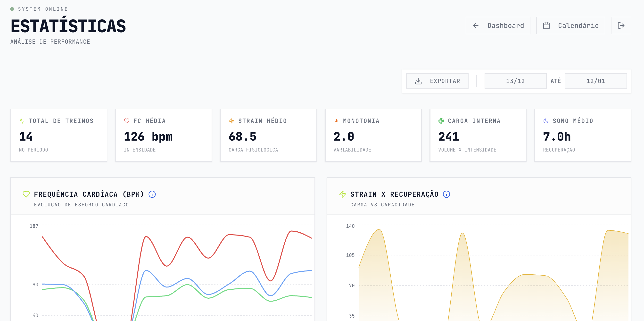Open info icon beside Strain x Recuperação
This screenshot has width=644, height=321.
pyautogui.click(x=446, y=194)
